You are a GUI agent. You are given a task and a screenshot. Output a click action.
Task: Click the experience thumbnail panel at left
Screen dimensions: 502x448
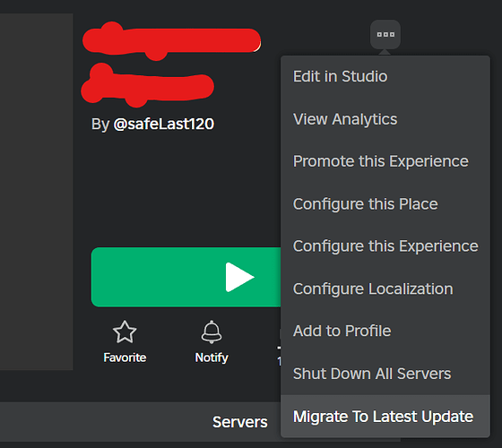tap(36, 192)
